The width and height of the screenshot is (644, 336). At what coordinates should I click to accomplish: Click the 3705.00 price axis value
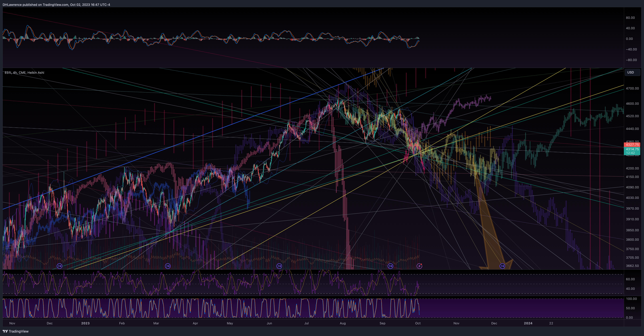pyautogui.click(x=632, y=257)
